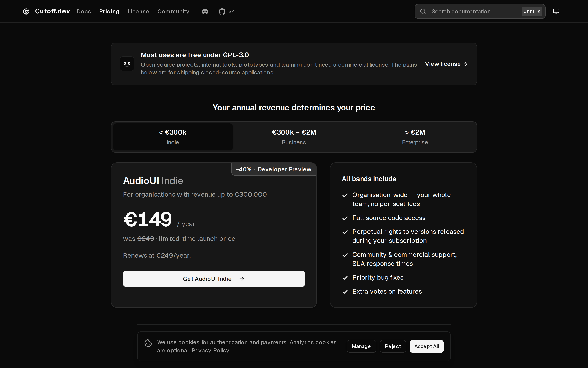Click checkmark beside Organisation-wide item
Viewport: 588px width, 368px height.
pos(345,195)
